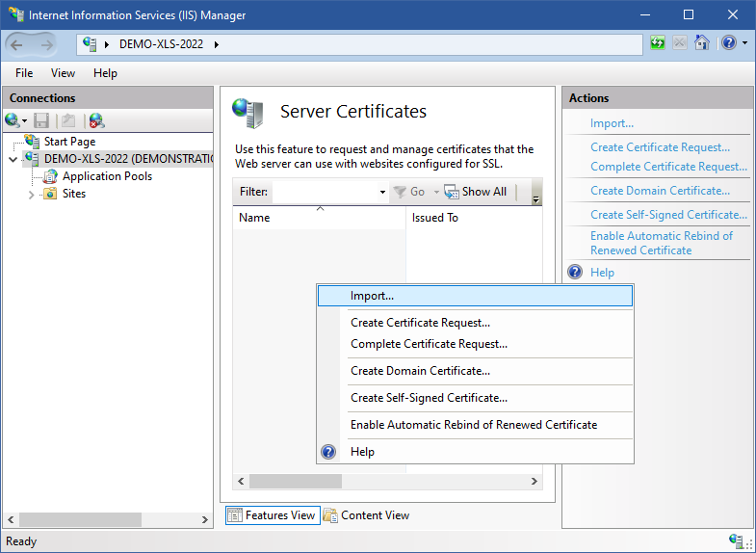756x553 pixels.
Task: Click the Go filter button
Action: click(x=409, y=192)
